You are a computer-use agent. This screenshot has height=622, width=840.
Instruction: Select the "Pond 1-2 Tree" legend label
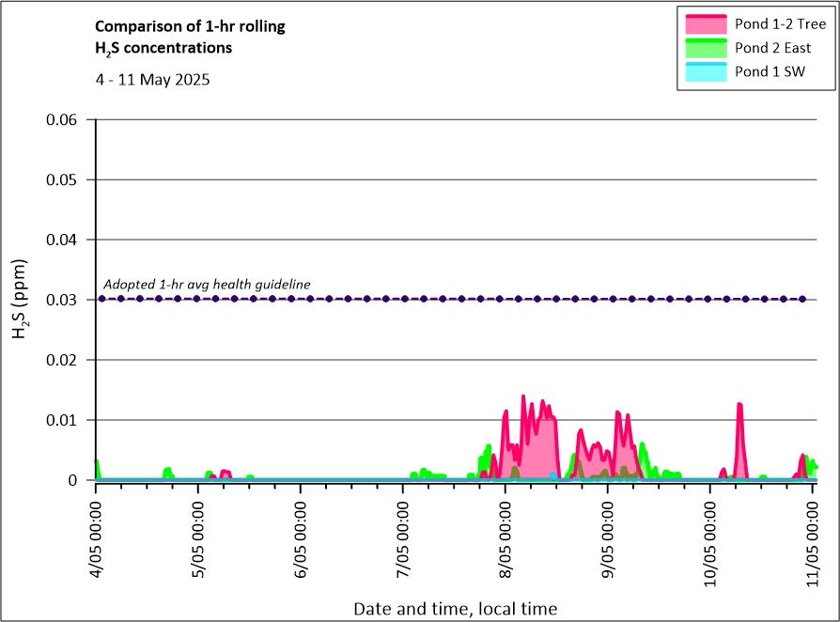pos(780,24)
